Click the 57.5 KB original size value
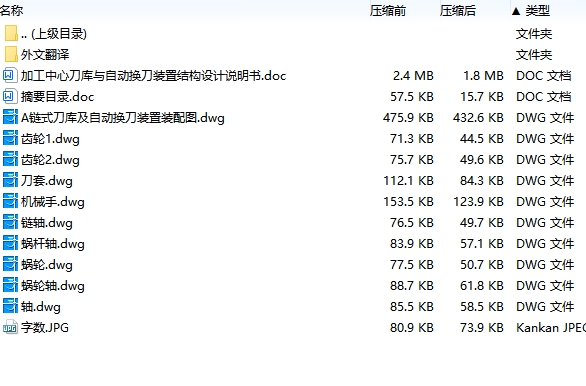This screenshot has height=386, width=586. pos(412,97)
